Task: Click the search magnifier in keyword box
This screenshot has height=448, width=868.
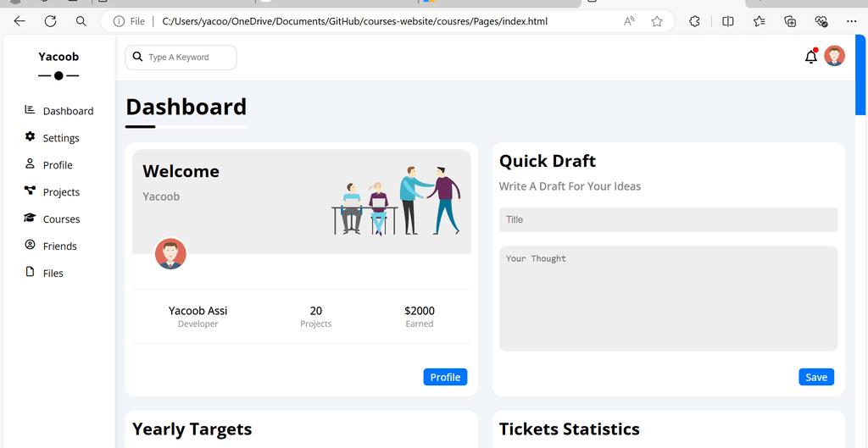Action: 138,57
